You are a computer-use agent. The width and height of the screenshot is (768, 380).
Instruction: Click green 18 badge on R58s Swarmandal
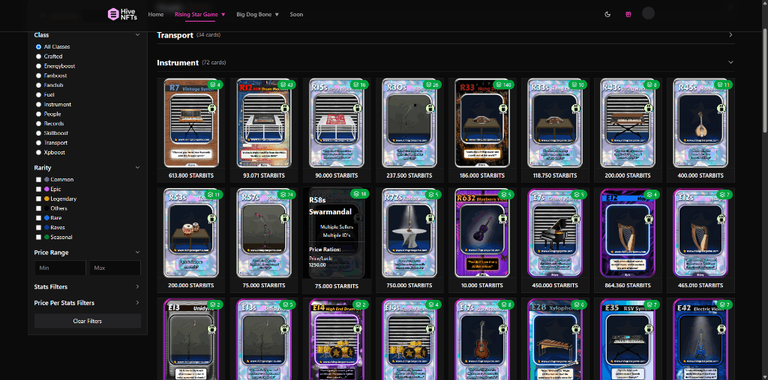[360, 194]
